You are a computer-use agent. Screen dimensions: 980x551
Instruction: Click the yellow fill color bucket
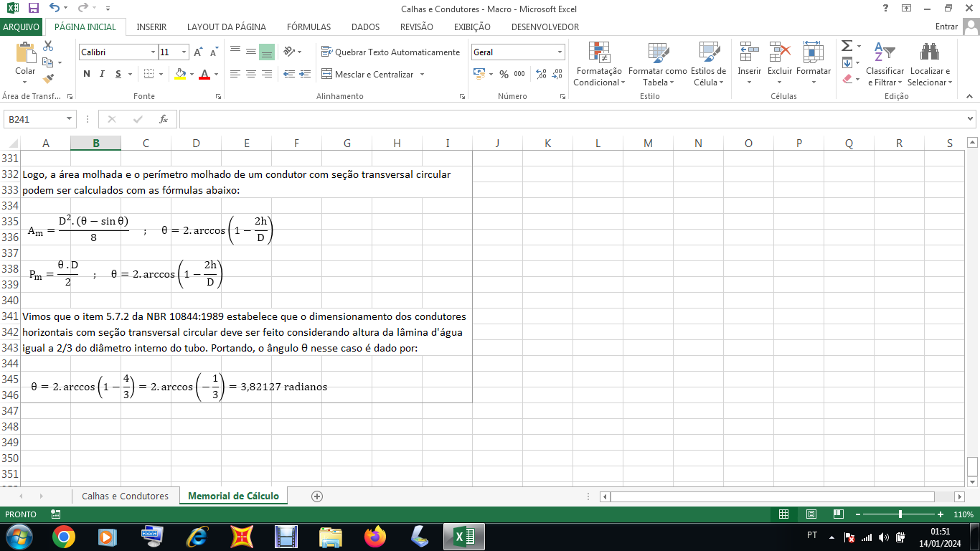point(179,74)
